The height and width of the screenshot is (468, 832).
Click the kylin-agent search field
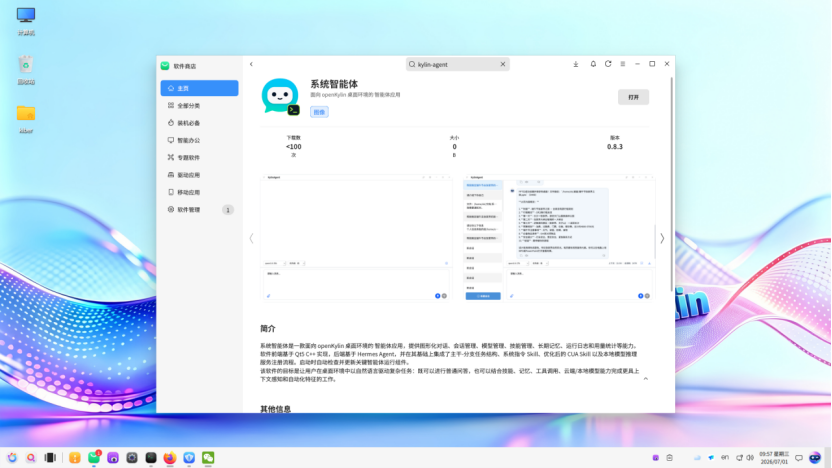pos(457,64)
